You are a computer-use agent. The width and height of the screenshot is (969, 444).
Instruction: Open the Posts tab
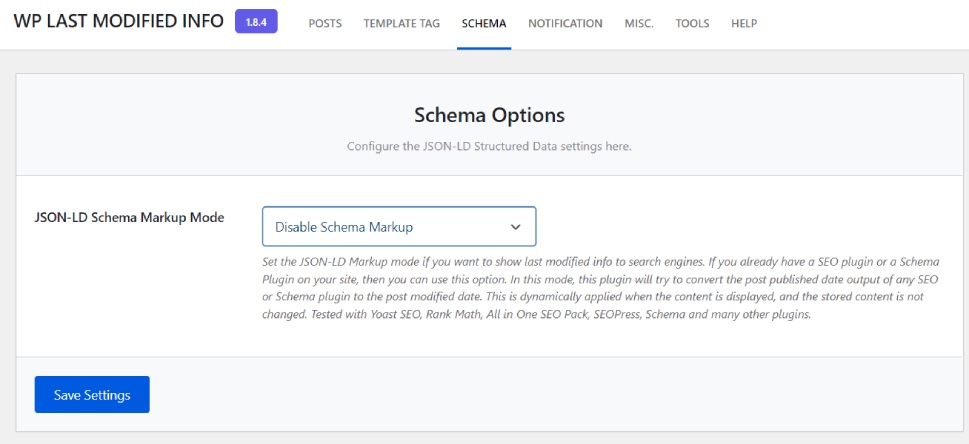pos(324,23)
